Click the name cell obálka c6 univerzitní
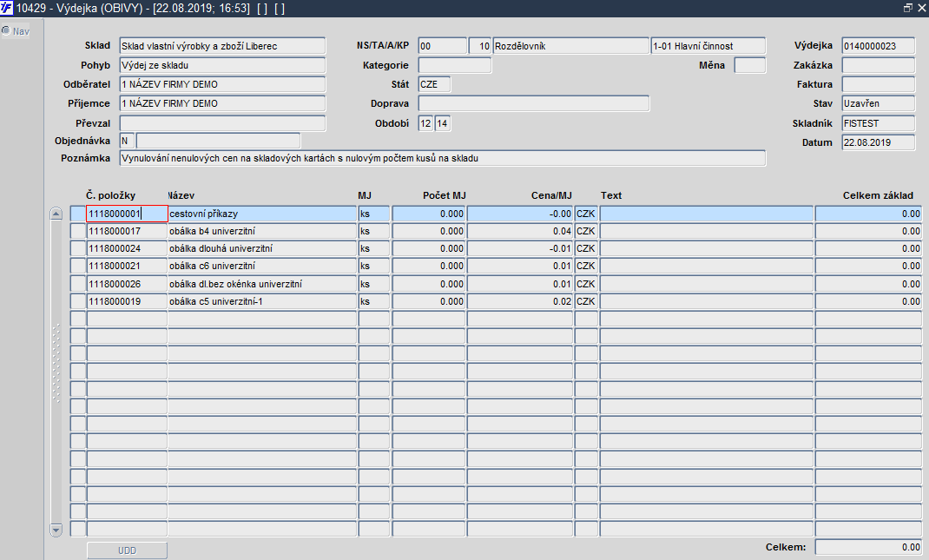The width and height of the screenshot is (929, 560). tap(262, 266)
